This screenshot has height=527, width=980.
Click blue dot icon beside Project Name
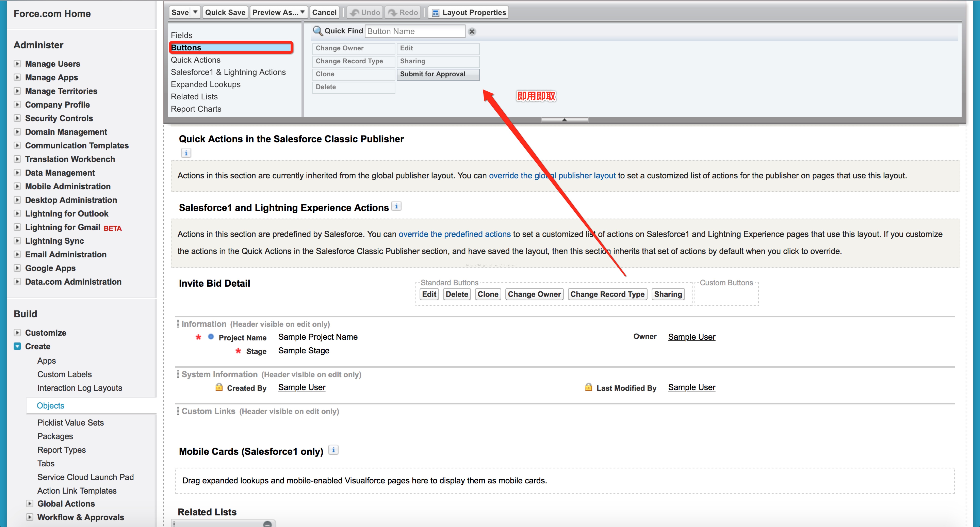click(211, 336)
